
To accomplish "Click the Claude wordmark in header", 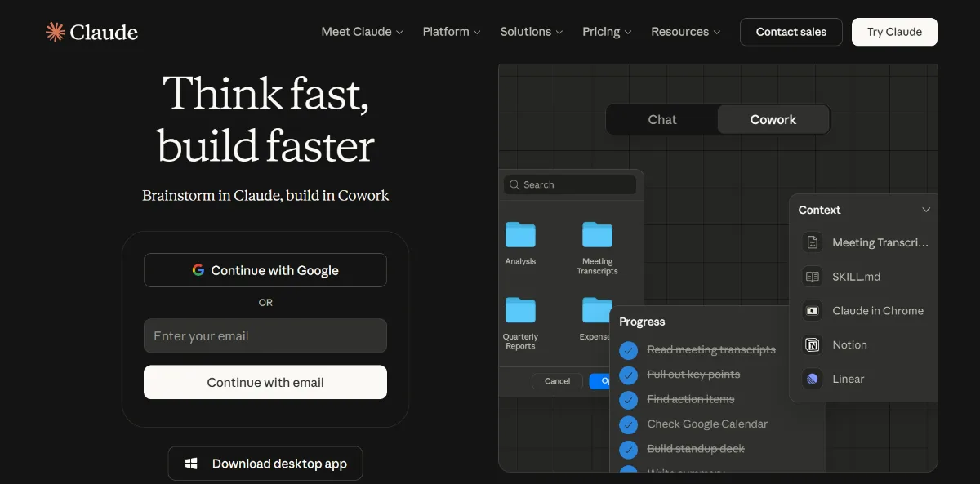I will tap(104, 32).
